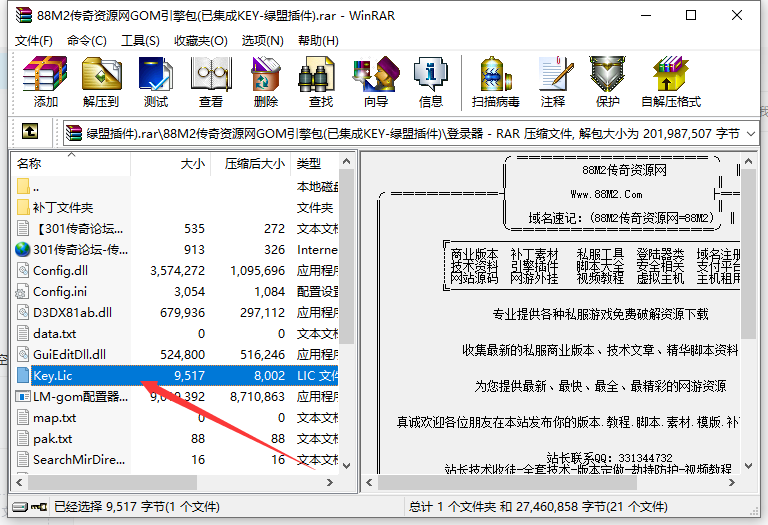
Task: Click the Test (测试) toolbar icon
Action: [156, 75]
